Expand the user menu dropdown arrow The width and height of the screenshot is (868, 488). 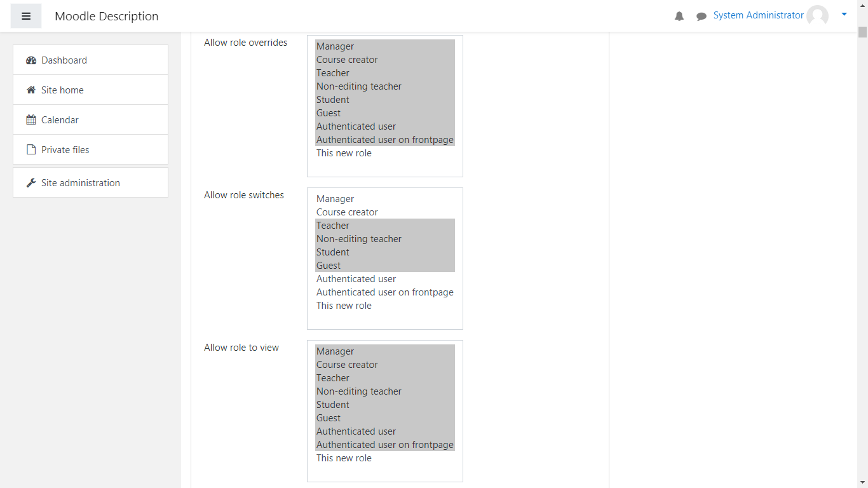pos(844,14)
